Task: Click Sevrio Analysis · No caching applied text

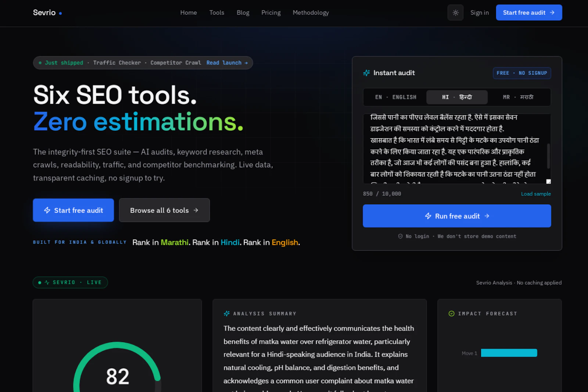Action: pos(519,283)
